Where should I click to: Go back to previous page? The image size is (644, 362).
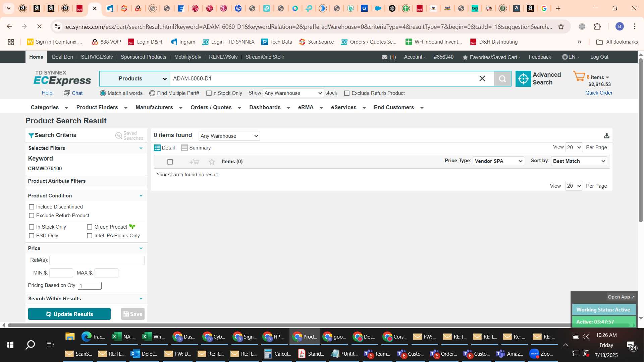click(9, 26)
